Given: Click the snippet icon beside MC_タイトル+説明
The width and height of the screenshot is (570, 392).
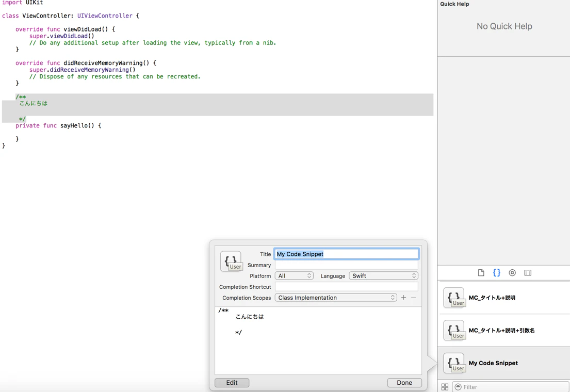Looking at the screenshot, I should (454, 298).
